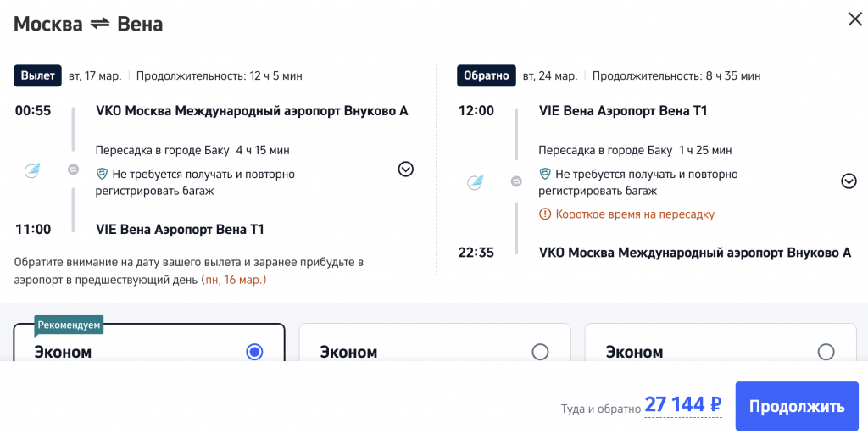Image resolution: width=868 pixels, height=434 pixels.
Task: Click the Рекомендуем badge on the fare card
Action: [69, 325]
